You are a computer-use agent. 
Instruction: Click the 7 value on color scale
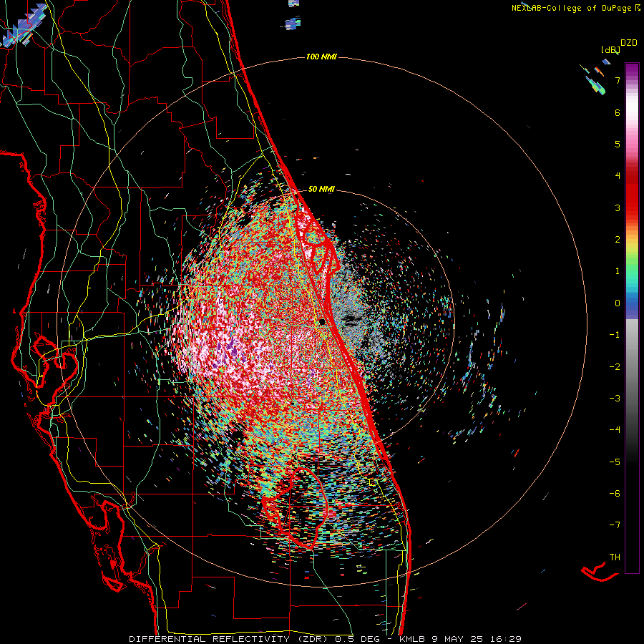click(x=618, y=80)
